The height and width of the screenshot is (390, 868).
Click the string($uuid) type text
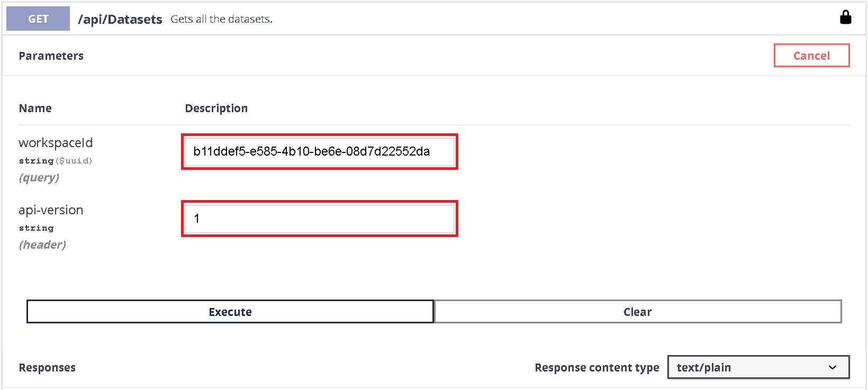click(56, 161)
